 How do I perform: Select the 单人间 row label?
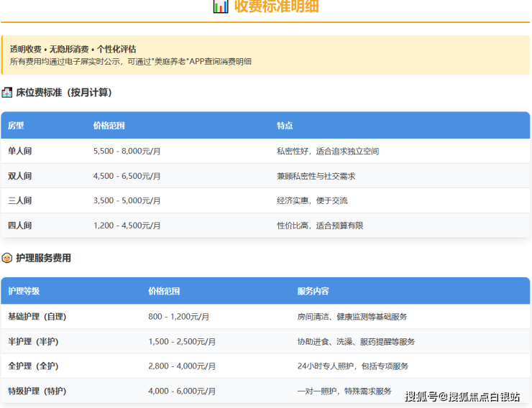[x=20, y=152]
